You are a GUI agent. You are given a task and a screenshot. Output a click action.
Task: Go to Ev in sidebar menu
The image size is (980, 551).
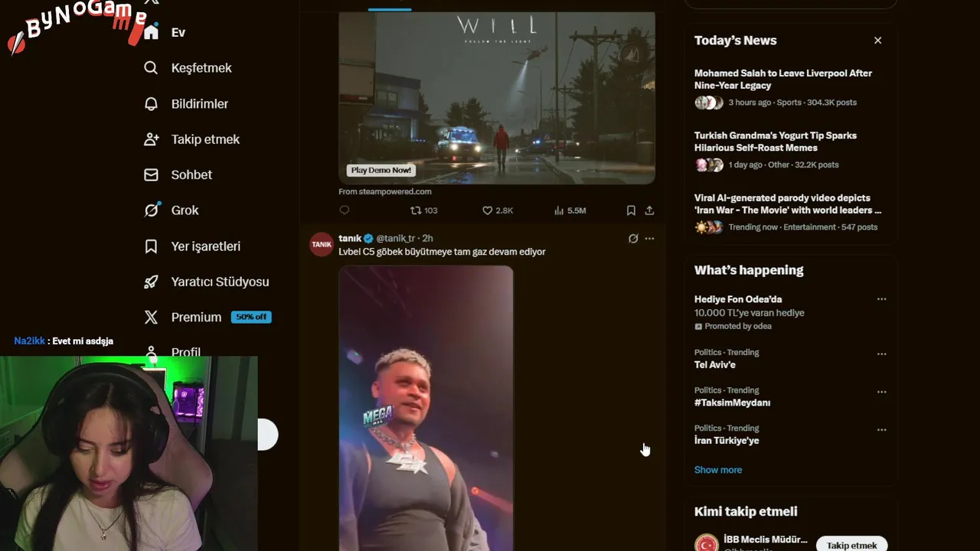coord(178,32)
